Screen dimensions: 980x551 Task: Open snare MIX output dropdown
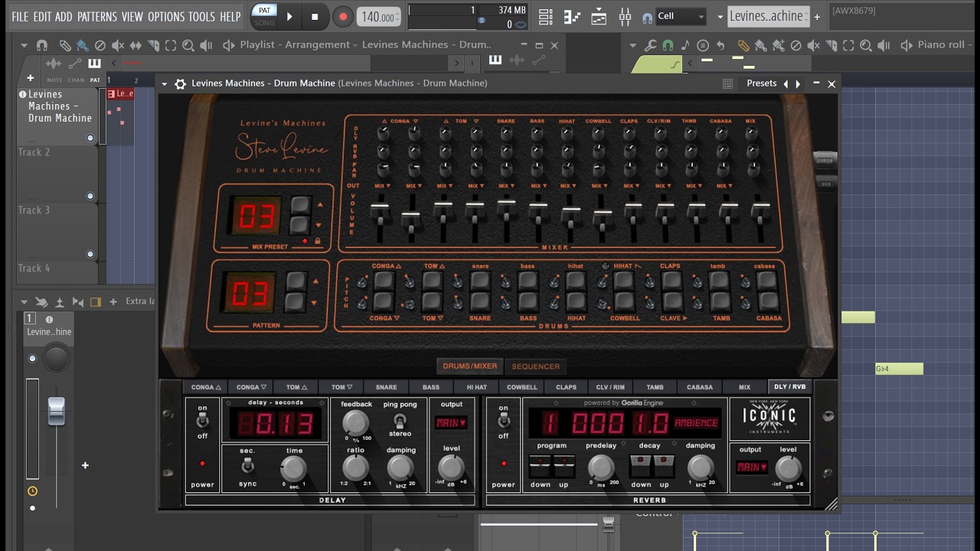pos(506,186)
